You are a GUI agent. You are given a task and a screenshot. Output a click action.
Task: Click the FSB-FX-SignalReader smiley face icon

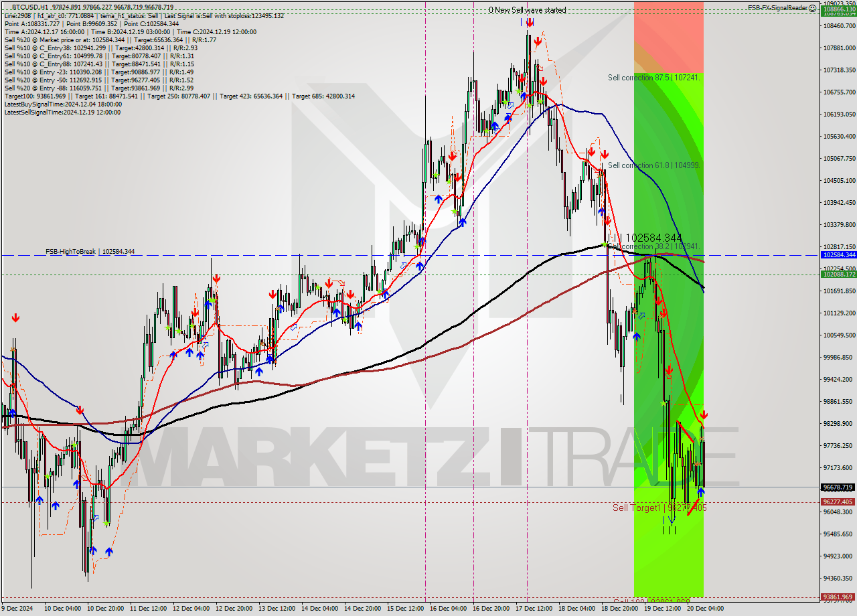(812, 8)
